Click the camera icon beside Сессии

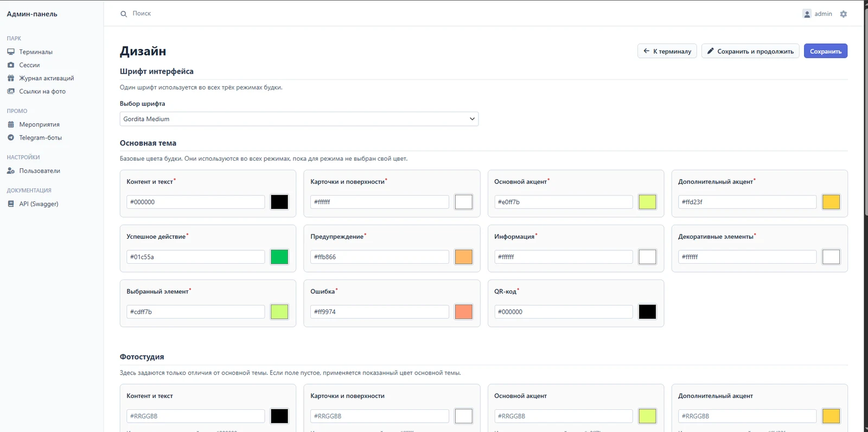coord(11,65)
